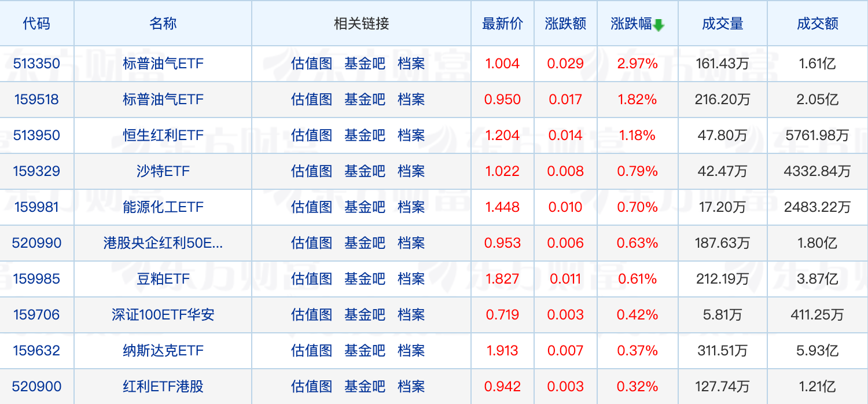This screenshot has width=868, height=404.
Task: Open 基金吧 for 能源化工ETF
Action: pos(365,207)
